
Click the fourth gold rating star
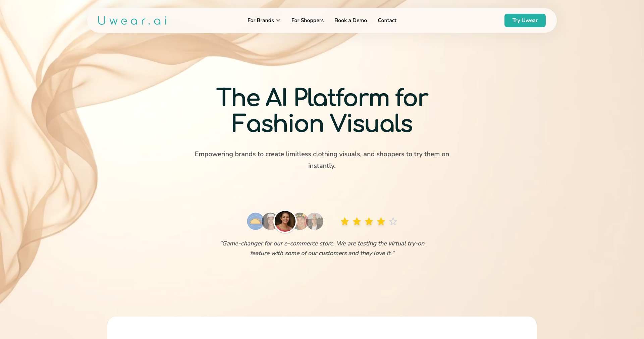tap(381, 221)
